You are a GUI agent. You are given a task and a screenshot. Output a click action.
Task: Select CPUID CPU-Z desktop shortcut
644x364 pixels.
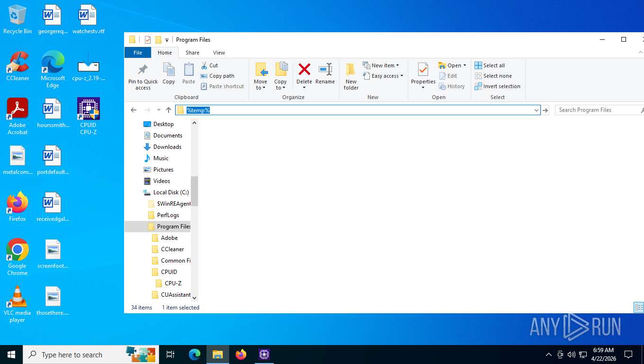tap(88, 117)
